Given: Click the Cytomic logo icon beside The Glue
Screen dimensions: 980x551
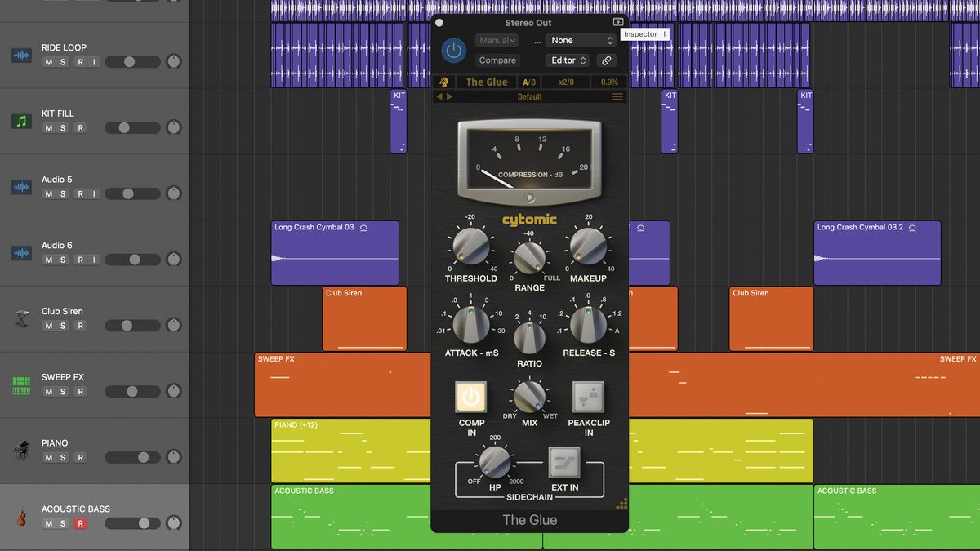Looking at the screenshot, I should (x=444, y=82).
